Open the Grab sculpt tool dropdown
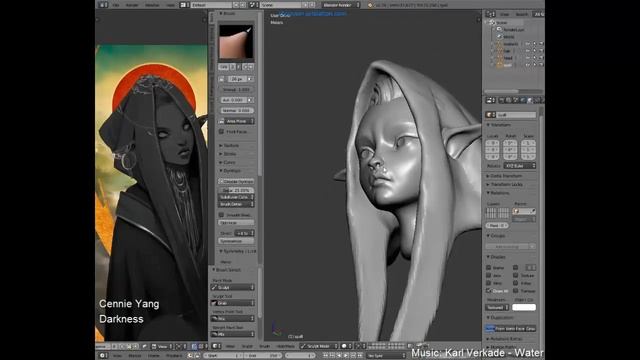This screenshot has height=360, width=640. pyautogui.click(x=233, y=303)
